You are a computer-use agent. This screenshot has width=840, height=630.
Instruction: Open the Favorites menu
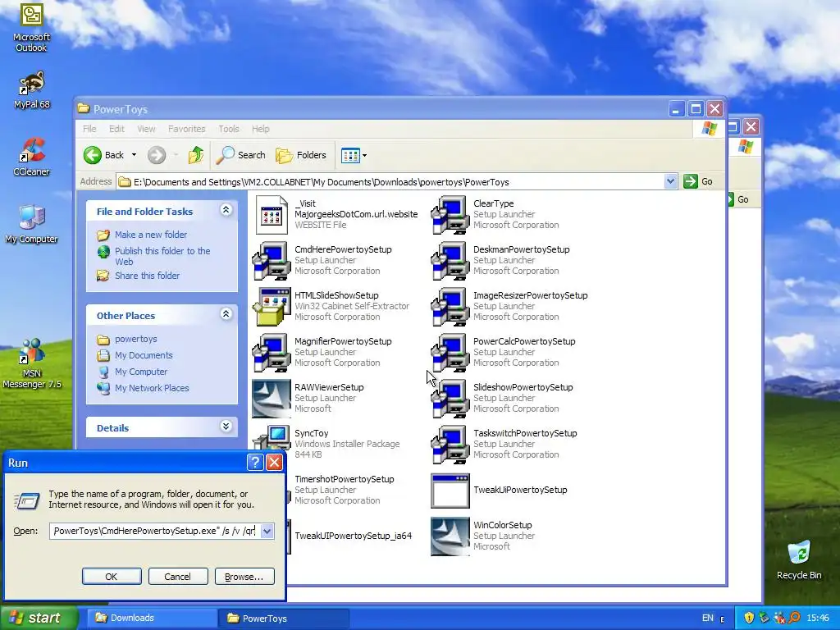coord(186,129)
